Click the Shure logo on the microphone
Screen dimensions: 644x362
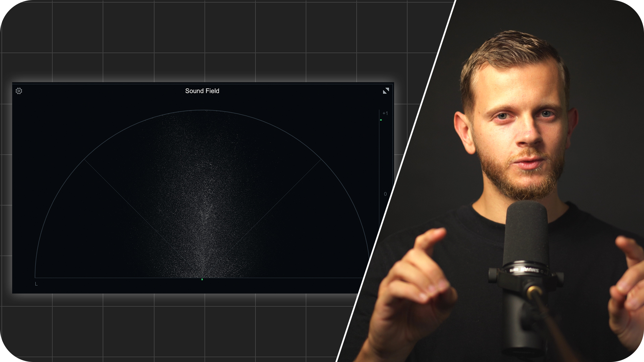click(x=530, y=270)
